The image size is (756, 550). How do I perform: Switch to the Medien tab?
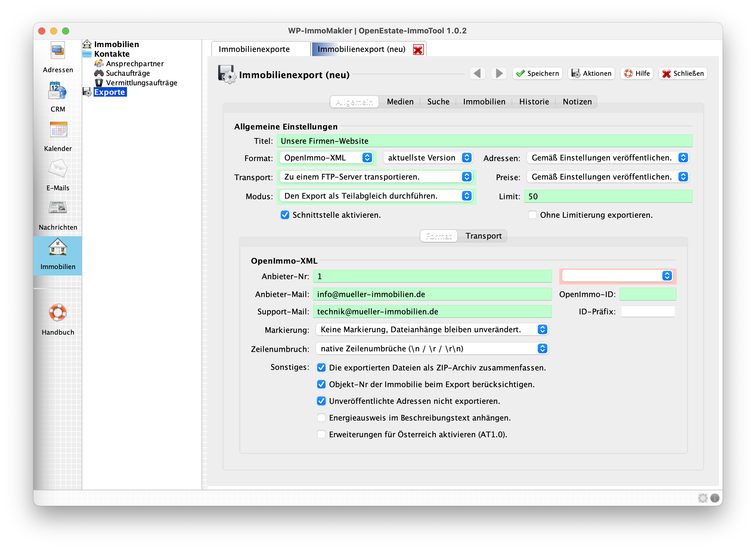tap(400, 102)
